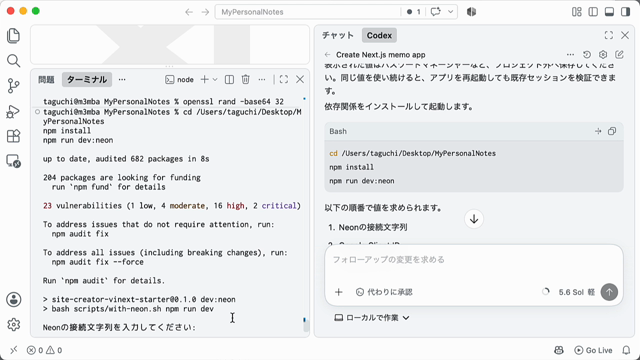This screenshot has width=640, height=360.
Task: Open the chat icon in title bar
Action: coord(436,12)
